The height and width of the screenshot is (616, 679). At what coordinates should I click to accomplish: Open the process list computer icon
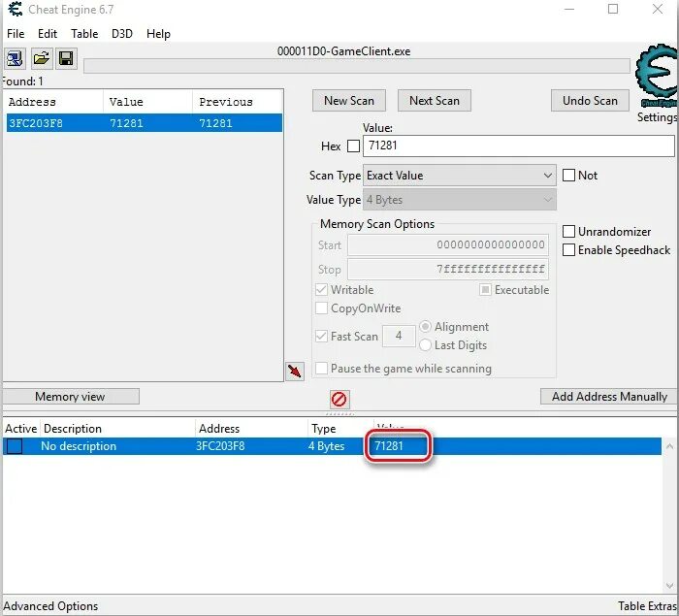click(x=15, y=58)
